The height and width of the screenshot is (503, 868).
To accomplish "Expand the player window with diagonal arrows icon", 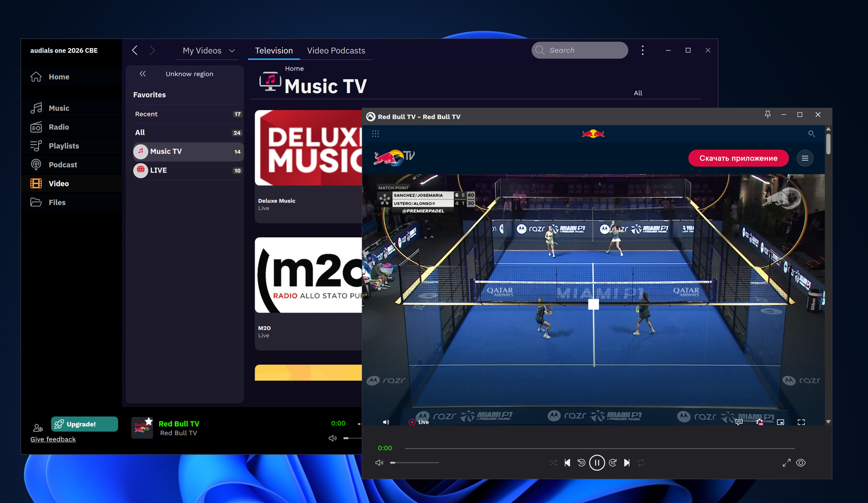I will click(x=786, y=463).
